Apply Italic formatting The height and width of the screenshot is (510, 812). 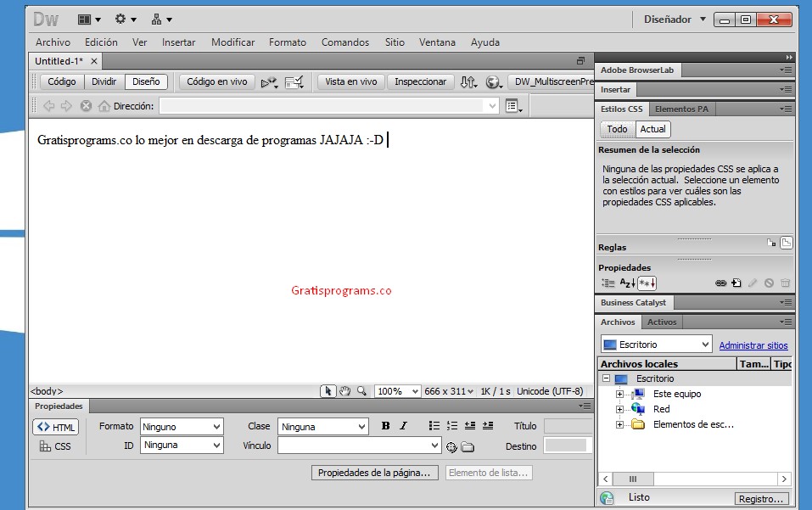(403, 426)
